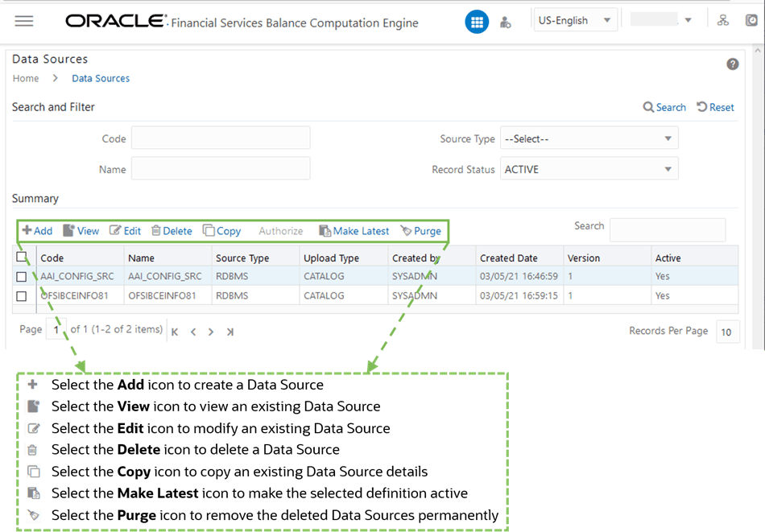Toggle the select-all checkbox in table header
The image size is (765, 532).
pos(22,257)
